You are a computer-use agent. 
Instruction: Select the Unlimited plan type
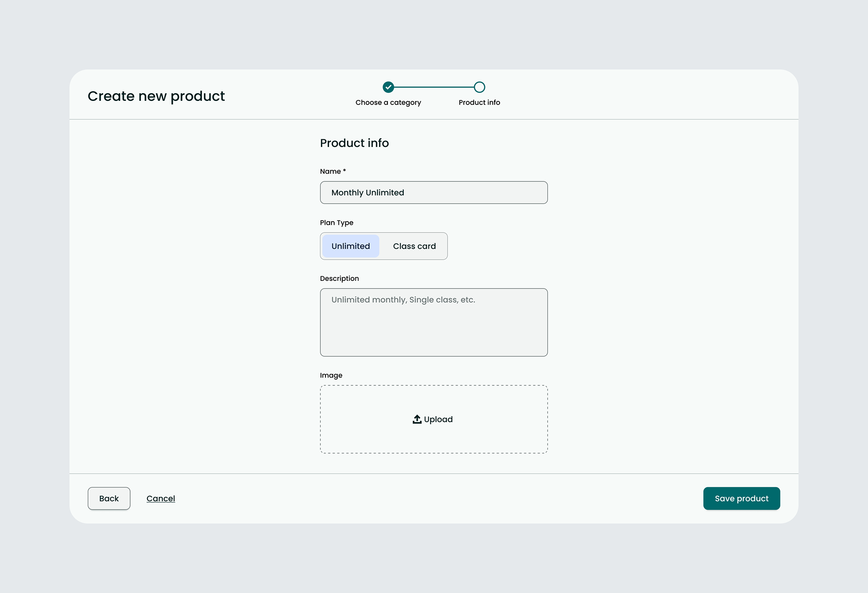(350, 246)
